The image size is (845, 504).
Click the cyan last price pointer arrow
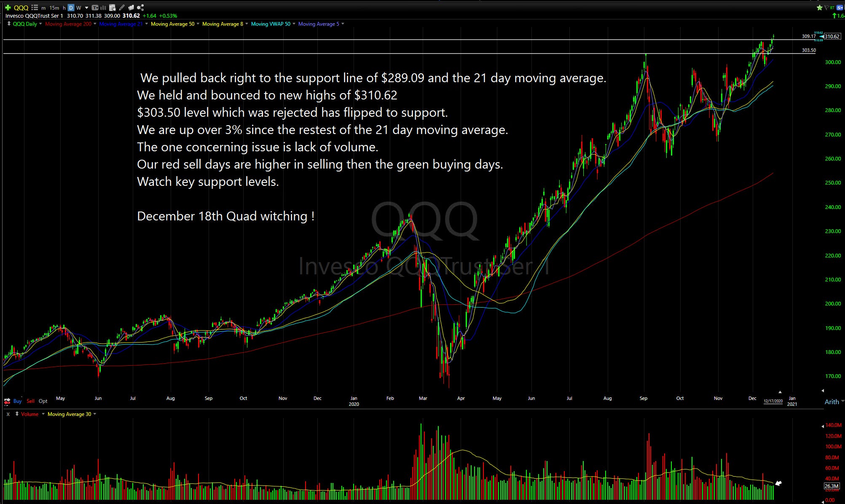pyautogui.click(x=821, y=37)
